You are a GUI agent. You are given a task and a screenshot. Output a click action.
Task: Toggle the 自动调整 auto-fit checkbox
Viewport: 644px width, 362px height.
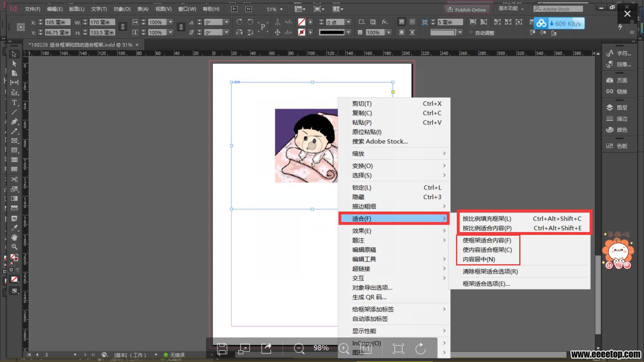coord(471,33)
